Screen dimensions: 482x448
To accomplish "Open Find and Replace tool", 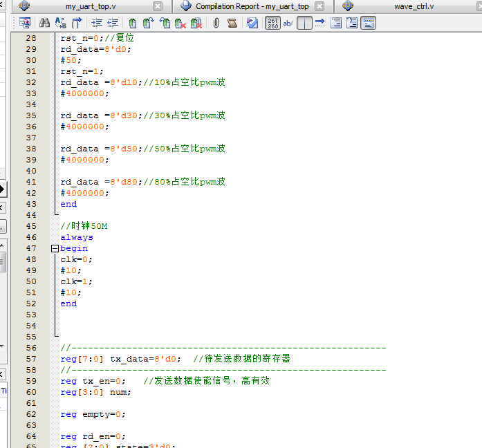I will click(60, 23).
